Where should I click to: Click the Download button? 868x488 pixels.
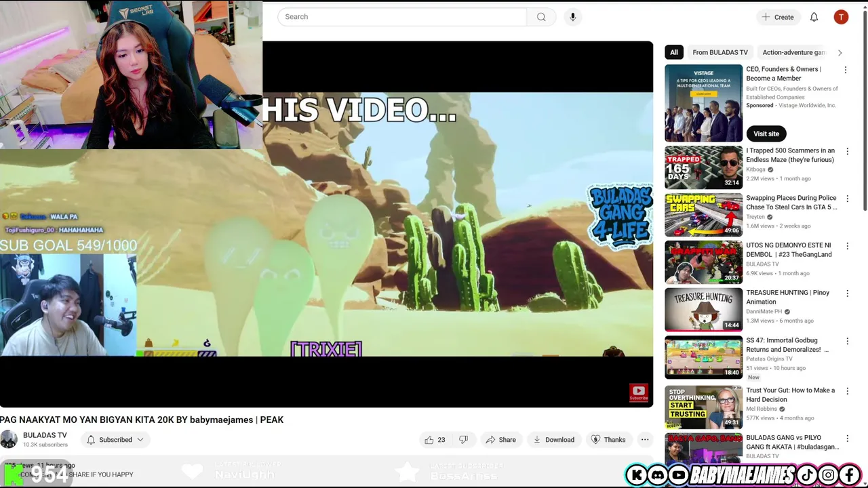(x=553, y=440)
